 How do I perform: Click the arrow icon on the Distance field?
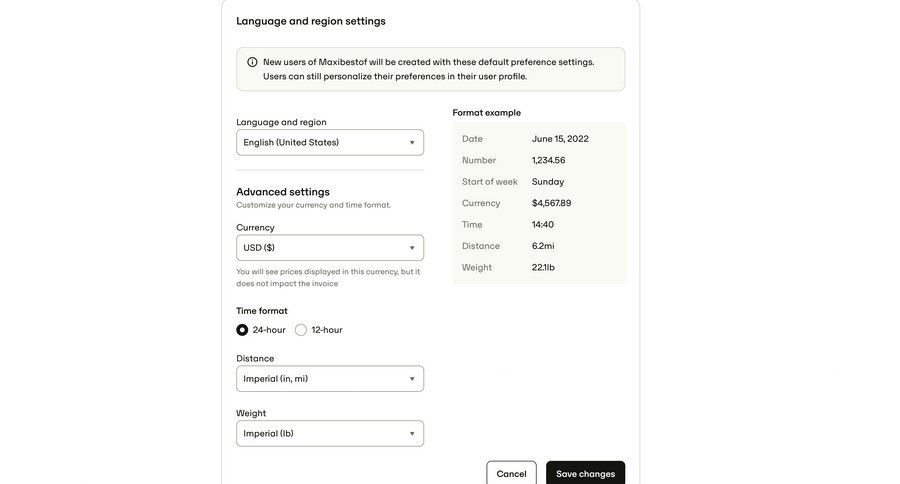[x=412, y=379]
